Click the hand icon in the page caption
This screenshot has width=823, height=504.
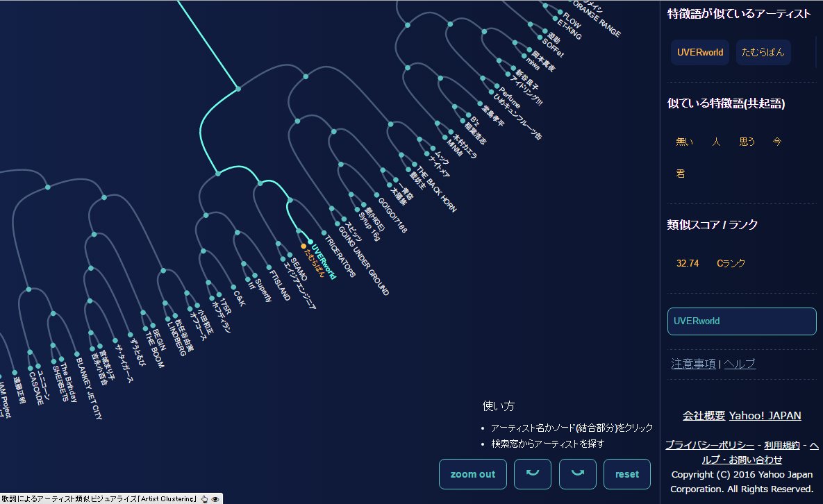click(x=204, y=498)
